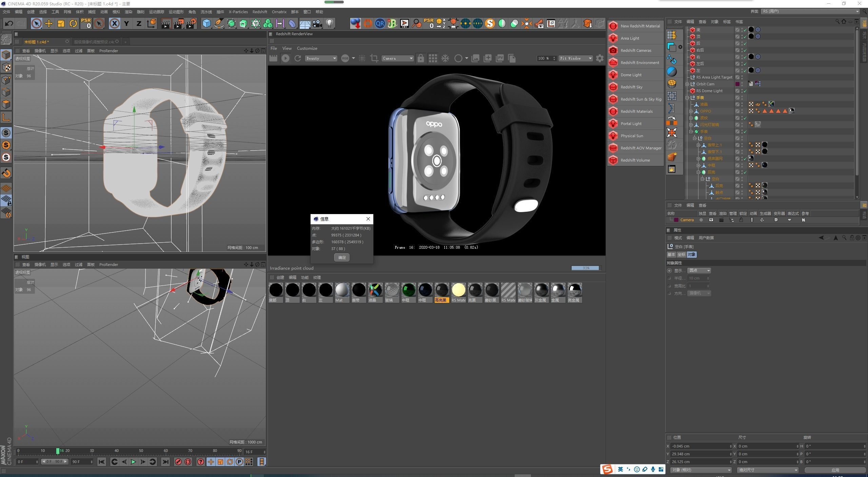Open Fit Window dropdown
The image size is (868, 477).
tap(575, 58)
